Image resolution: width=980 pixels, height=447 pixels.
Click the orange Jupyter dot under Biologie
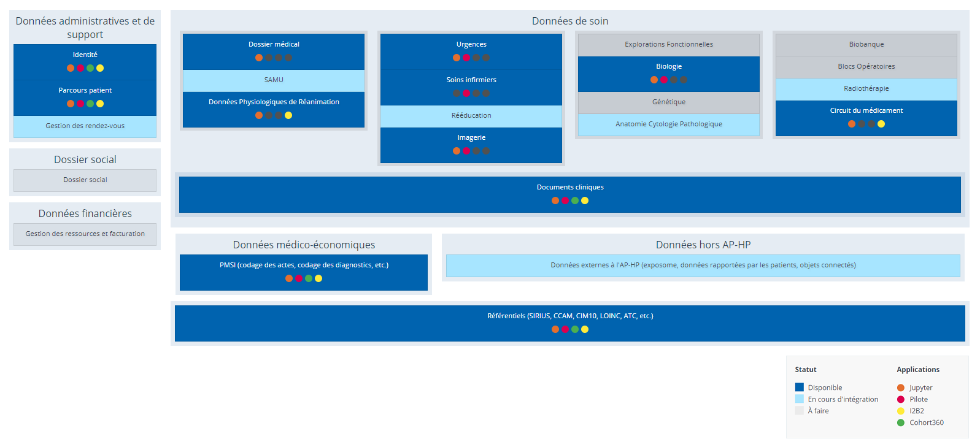click(654, 80)
